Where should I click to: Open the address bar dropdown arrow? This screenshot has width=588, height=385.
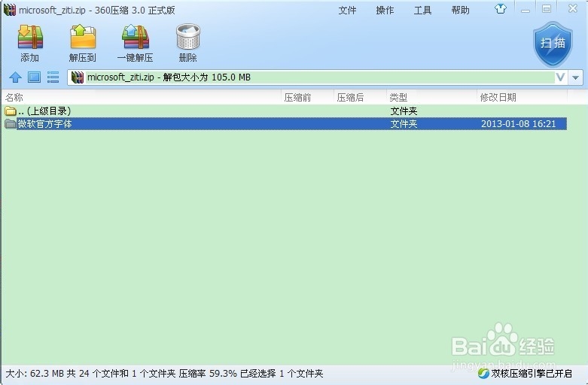coord(576,78)
